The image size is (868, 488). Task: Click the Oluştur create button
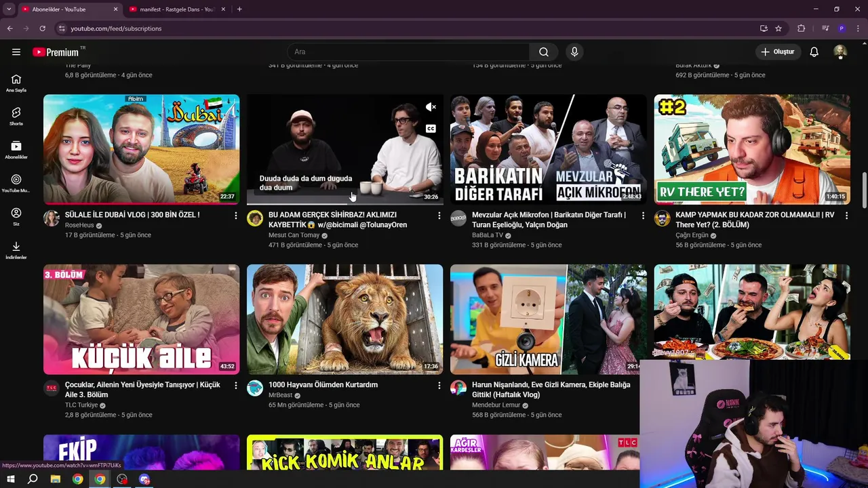pyautogui.click(x=778, y=52)
